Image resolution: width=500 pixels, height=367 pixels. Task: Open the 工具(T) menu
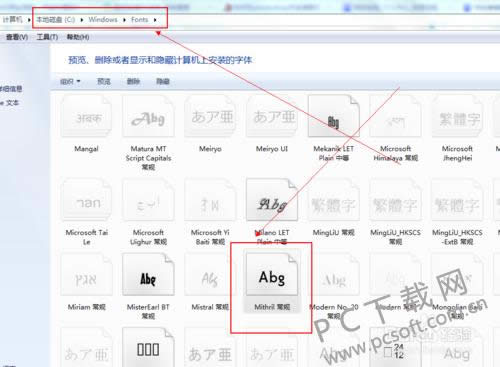point(47,37)
